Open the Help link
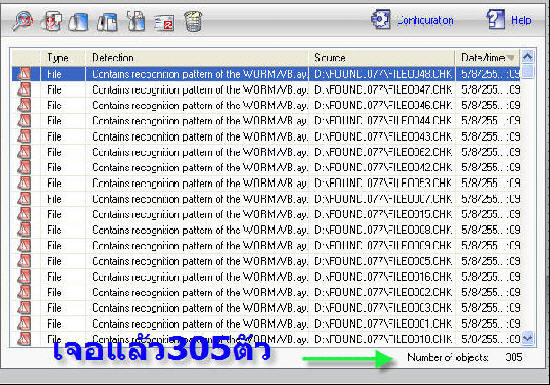This screenshot has height=385, width=550. pos(521,20)
